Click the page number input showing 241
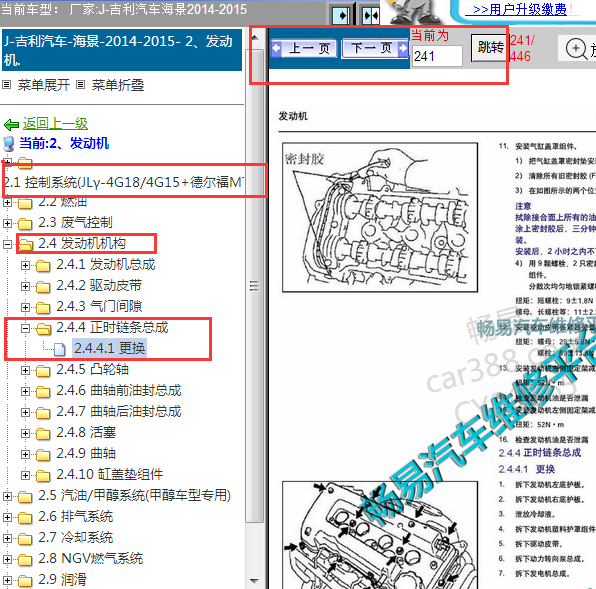 pos(437,56)
